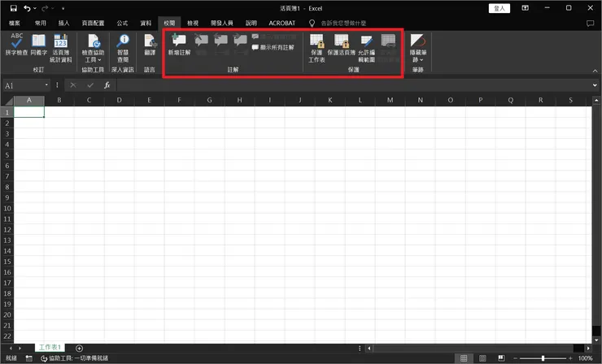The height and width of the screenshot is (364, 602).
Task: Select column header D
Action: click(119, 101)
